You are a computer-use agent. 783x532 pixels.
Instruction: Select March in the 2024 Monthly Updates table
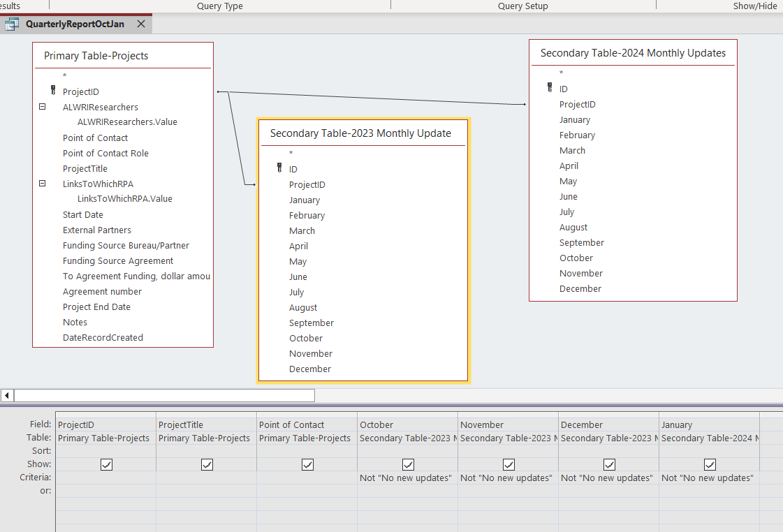click(x=572, y=151)
